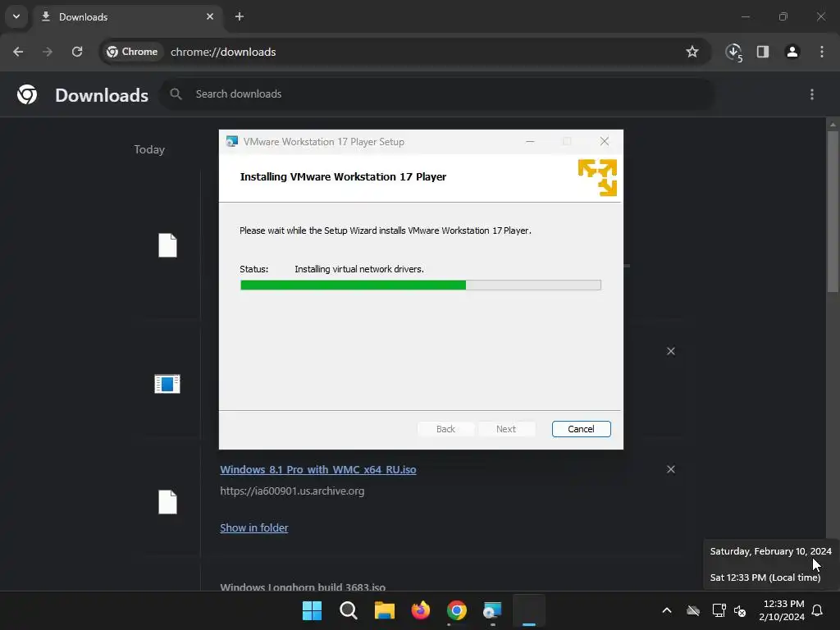840x630 pixels.
Task: Click the blue application icon in downloads list
Action: tap(167, 384)
